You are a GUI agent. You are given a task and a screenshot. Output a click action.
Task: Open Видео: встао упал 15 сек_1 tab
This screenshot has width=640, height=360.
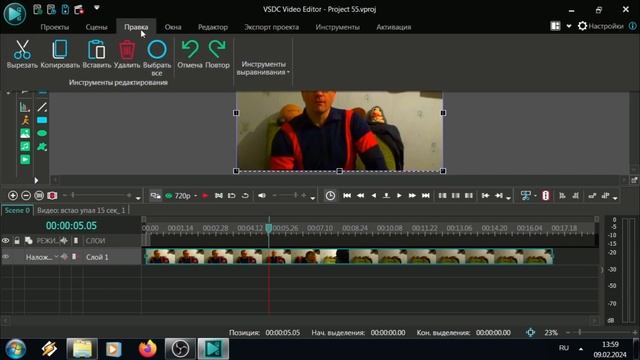81,211
